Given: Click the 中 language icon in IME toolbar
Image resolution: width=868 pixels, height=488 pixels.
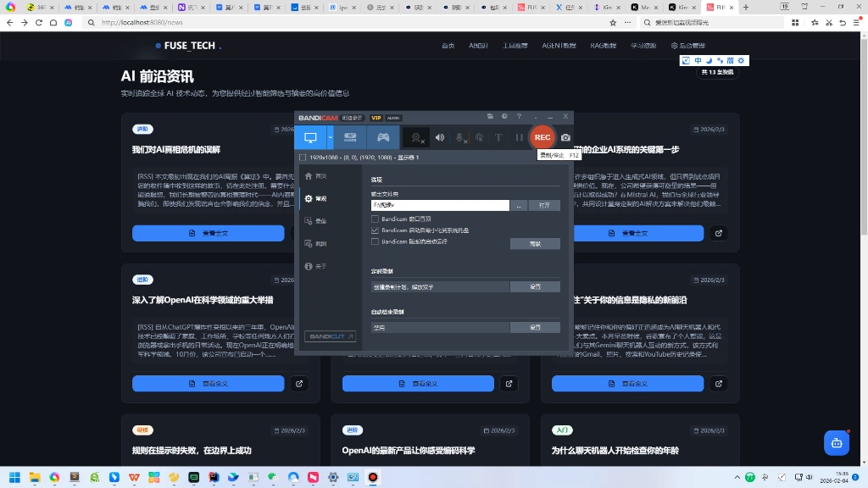Looking at the screenshot, I should click(x=698, y=60).
